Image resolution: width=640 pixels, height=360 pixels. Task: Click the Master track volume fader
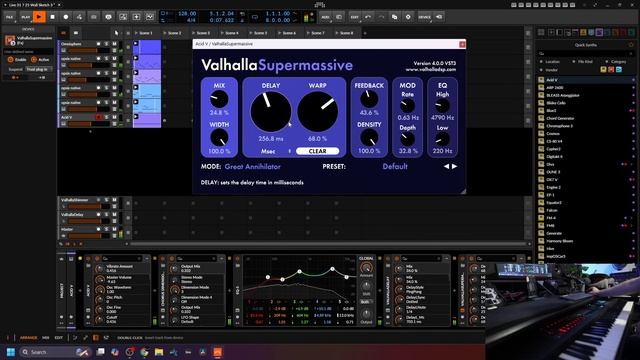click(x=89, y=236)
